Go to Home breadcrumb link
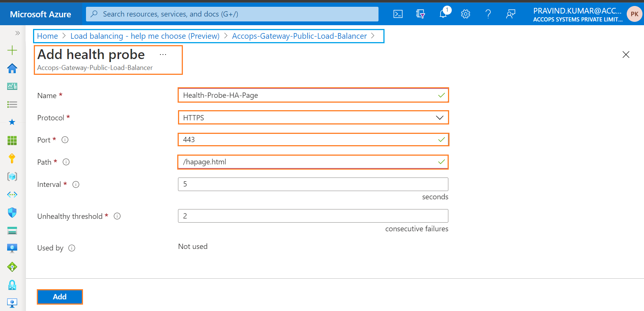 (47, 36)
